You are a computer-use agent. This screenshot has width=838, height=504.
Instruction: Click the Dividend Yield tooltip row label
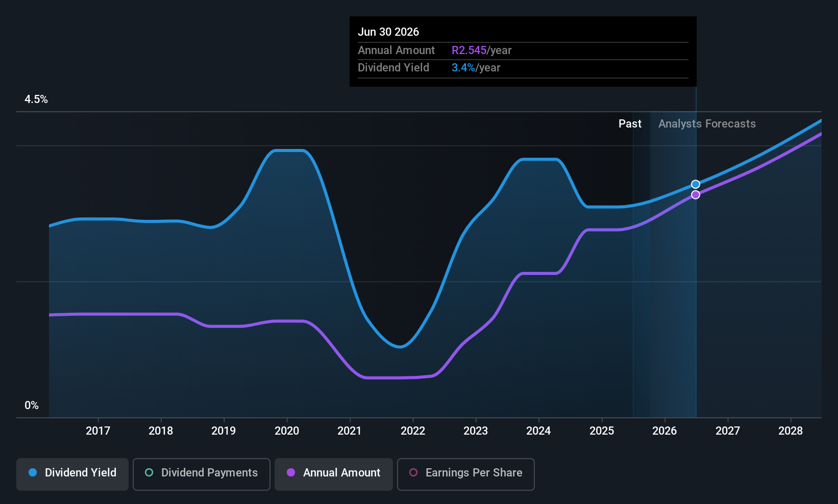pyautogui.click(x=393, y=68)
